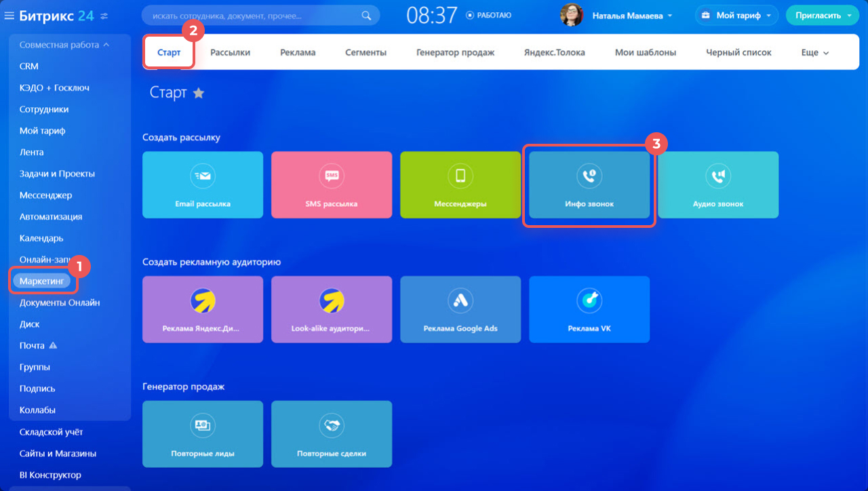The width and height of the screenshot is (868, 491).
Task: Open Задачи и Проекты
Action: 57,174
